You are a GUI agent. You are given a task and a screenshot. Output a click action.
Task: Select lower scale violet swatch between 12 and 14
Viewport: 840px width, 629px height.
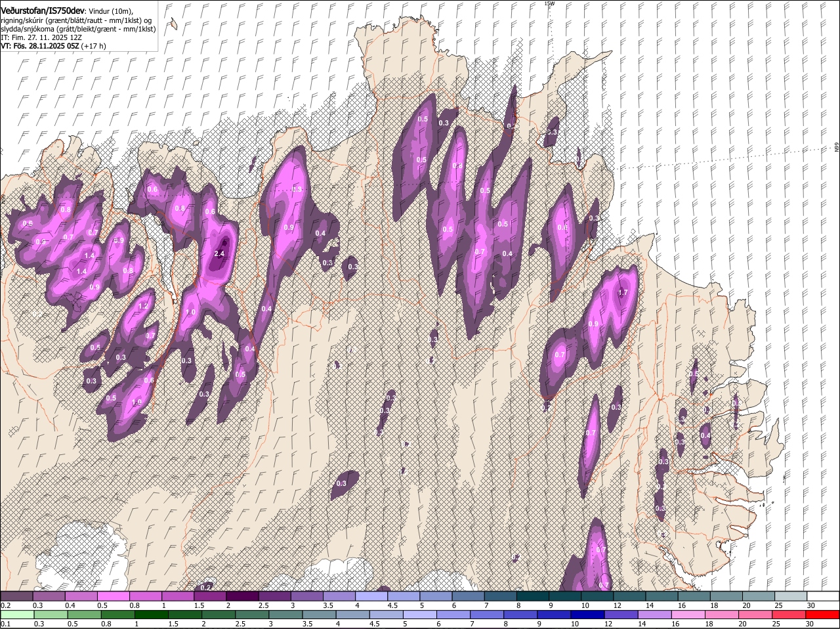[x=621, y=615]
